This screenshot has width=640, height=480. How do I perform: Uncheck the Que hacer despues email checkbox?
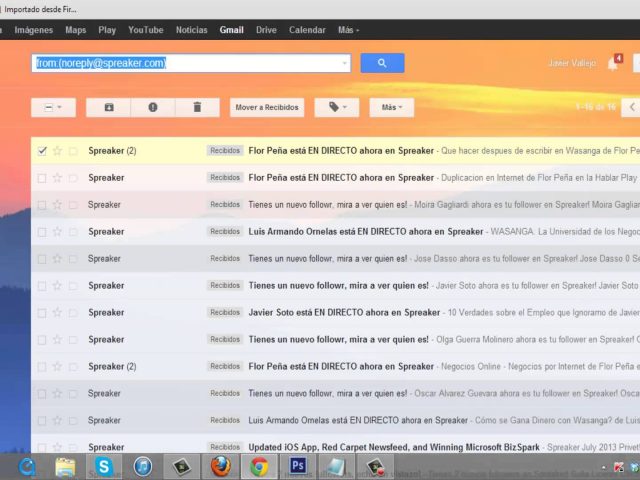click(42, 151)
